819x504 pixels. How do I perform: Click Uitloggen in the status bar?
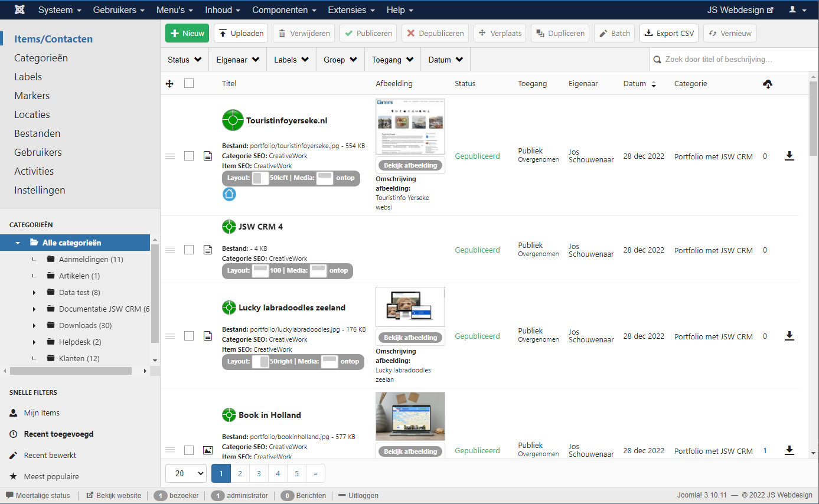click(x=358, y=496)
